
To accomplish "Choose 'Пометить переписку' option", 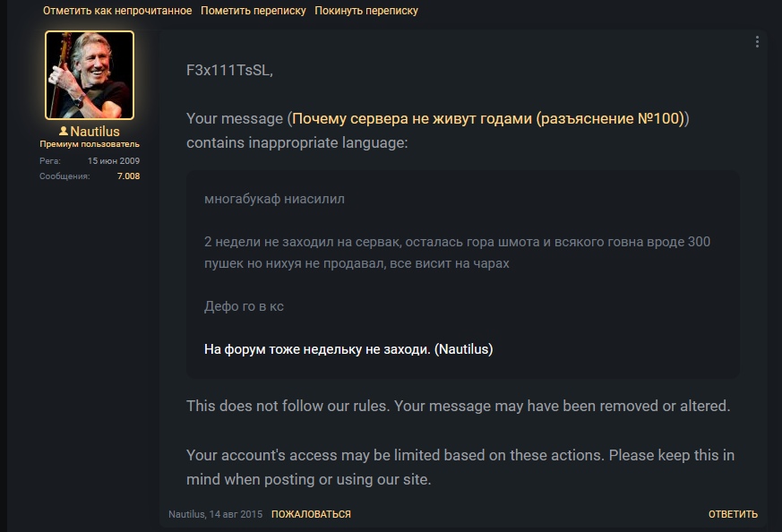I will point(254,11).
